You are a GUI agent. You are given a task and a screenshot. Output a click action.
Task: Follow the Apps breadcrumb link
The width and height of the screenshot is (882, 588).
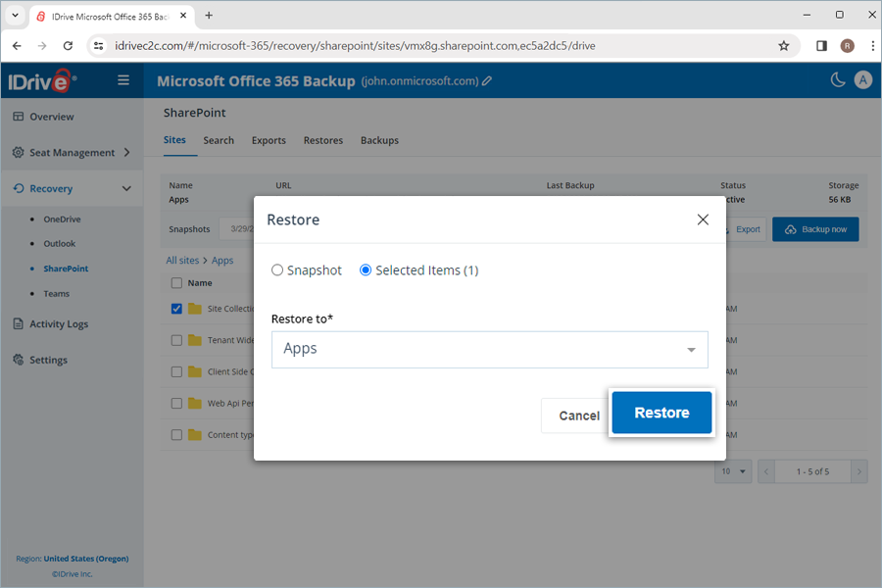pos(222,261)
